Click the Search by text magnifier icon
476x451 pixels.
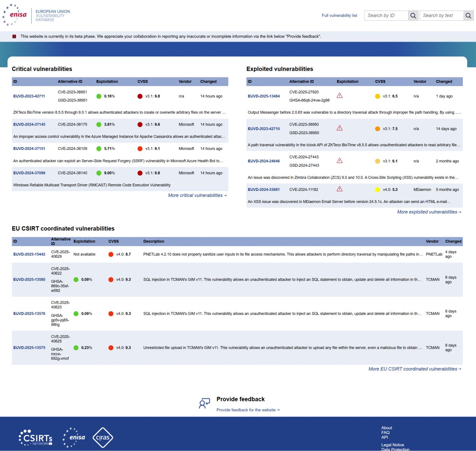click(x=468, y=15)
